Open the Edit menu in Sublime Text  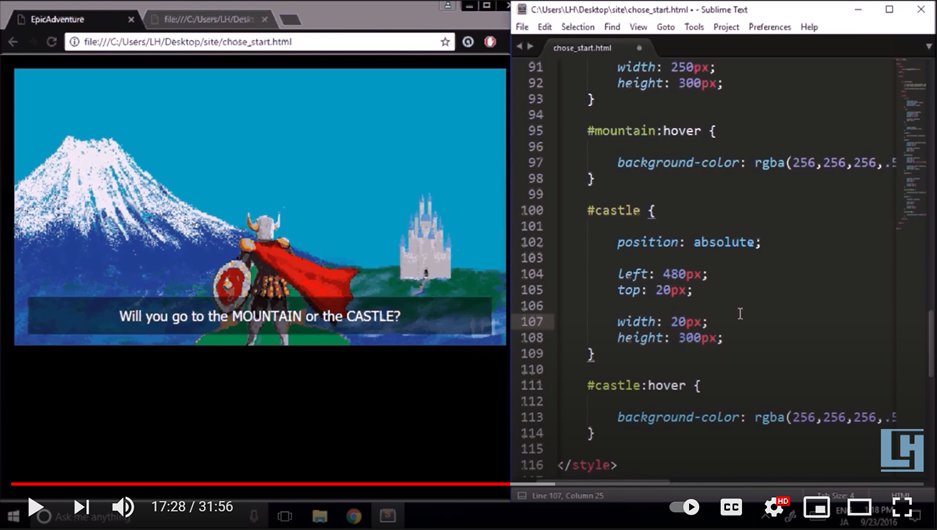click(x=544, y=27)
